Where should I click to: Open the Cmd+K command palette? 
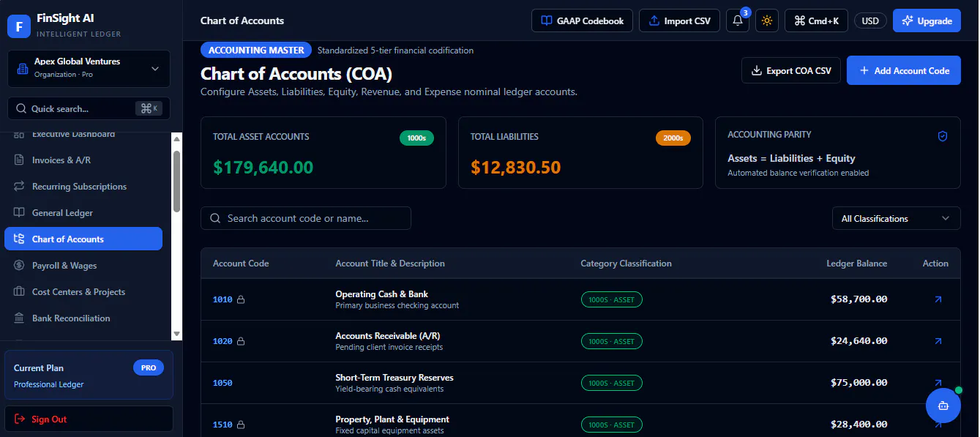click(x=816, y=20)
